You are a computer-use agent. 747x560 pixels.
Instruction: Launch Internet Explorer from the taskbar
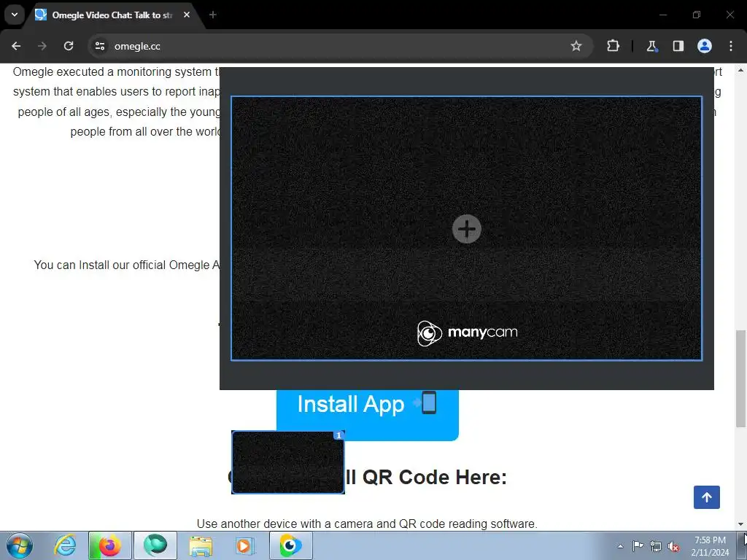point(65,545)
